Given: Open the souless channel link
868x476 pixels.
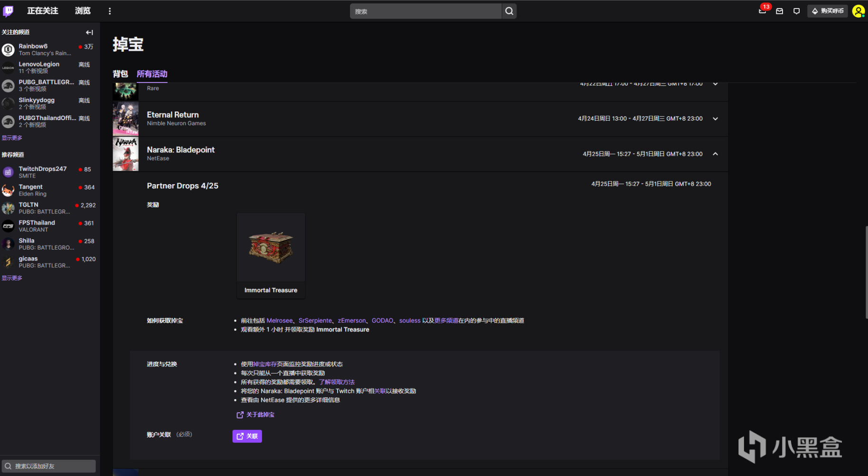Looking at the screenshot, I should coord(410,321).
